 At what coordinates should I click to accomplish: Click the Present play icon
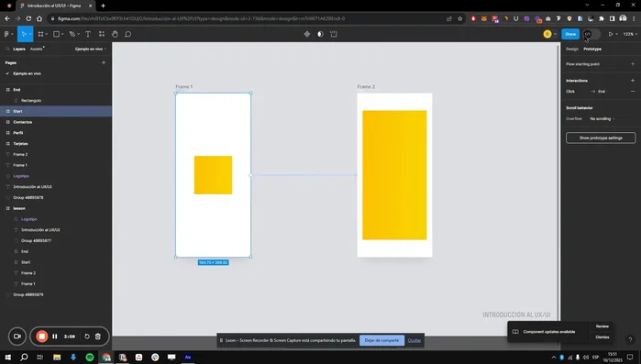point(611,34)
